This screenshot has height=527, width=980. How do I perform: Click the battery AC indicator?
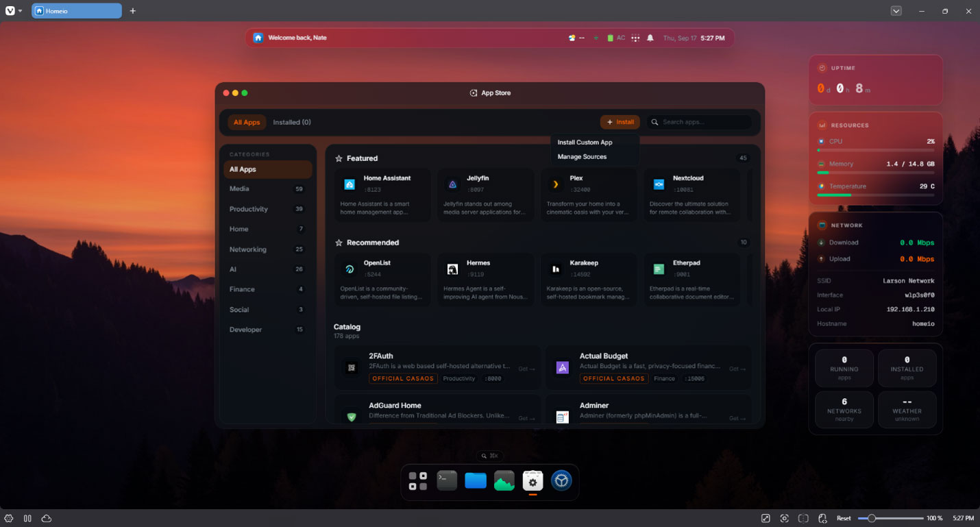616,38
